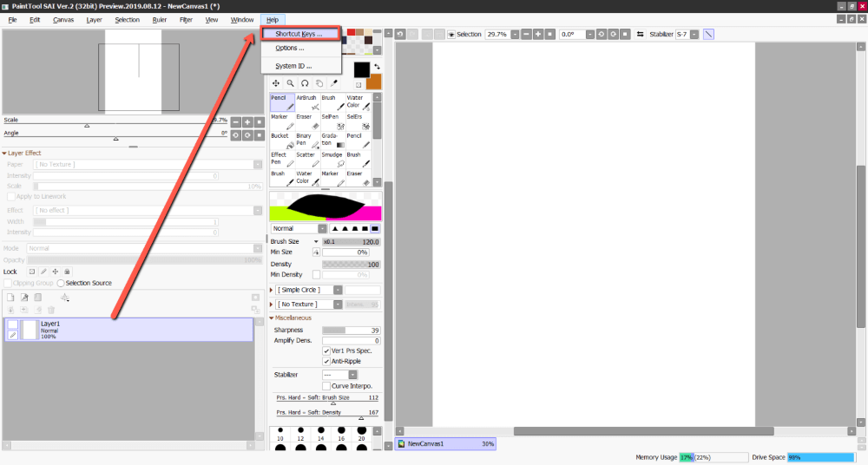868x465 pixels.
Task: Select the Rotate view tool
Action: pyautogui.click(x=305, y=83)
